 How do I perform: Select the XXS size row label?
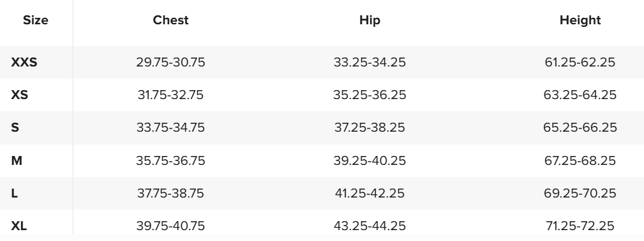(24, 62)
